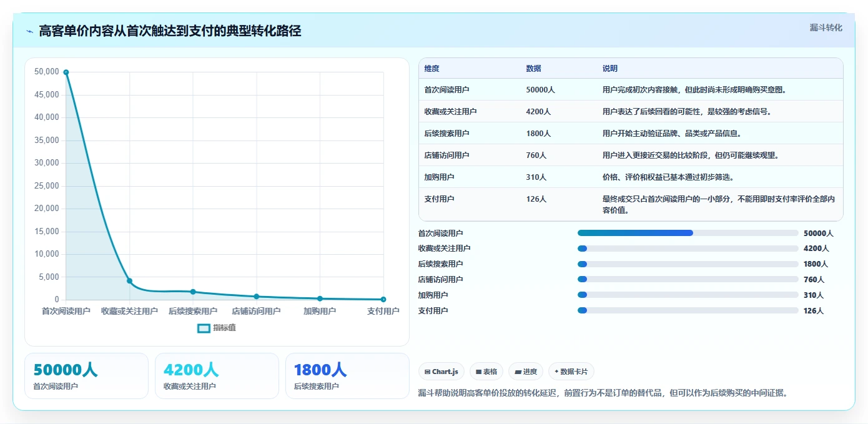The height and width of the screenshot is (424, 868).
Task: Click the 加购用户 x-axis label
Action: [x=320, y=311]
